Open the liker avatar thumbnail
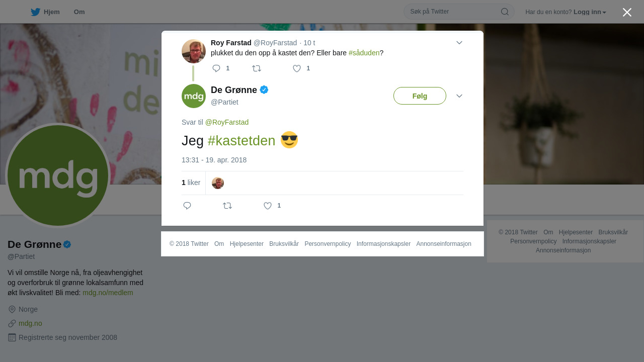644x362 pixels. tap(218, 183)
